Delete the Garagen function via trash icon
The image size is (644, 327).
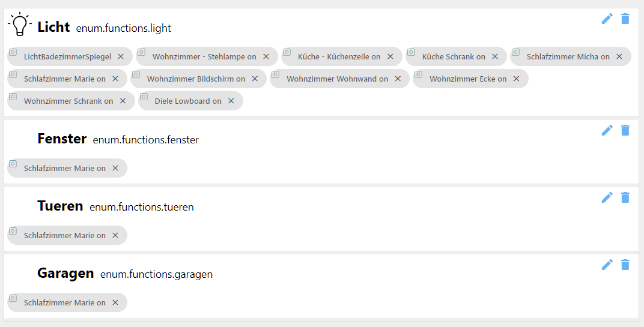coord(625,265)
